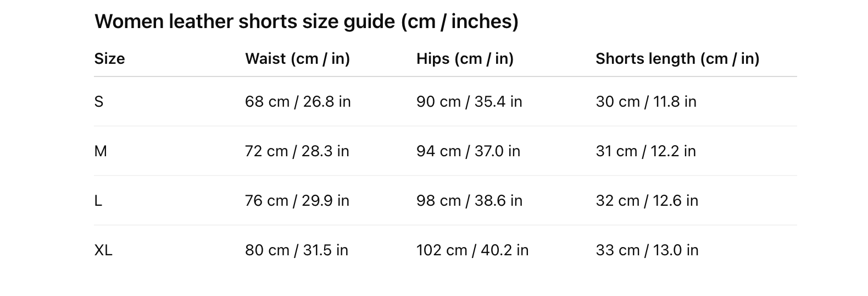Click shorts length 33 cm / 13.0 in
Screen dimensions: 868x296
coord(647,250)
